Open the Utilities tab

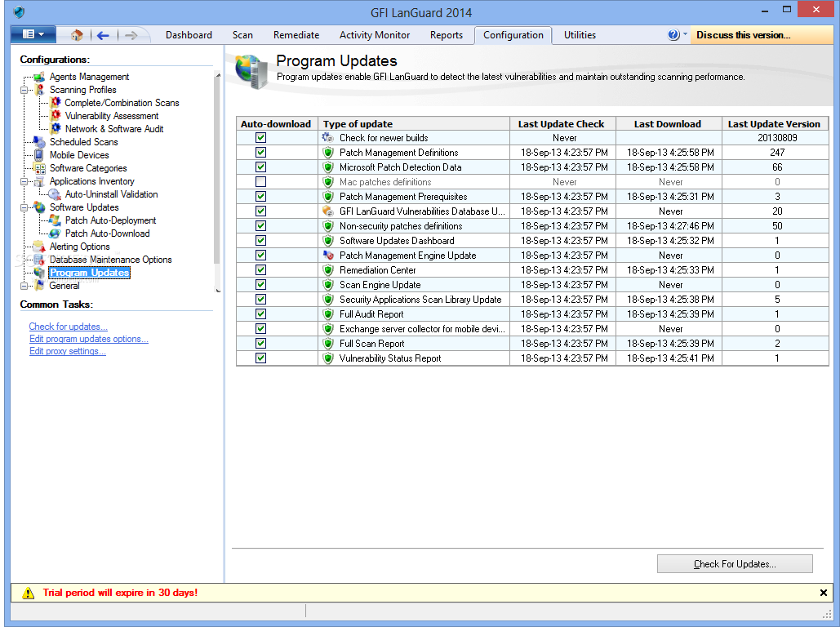click(580, 35)
